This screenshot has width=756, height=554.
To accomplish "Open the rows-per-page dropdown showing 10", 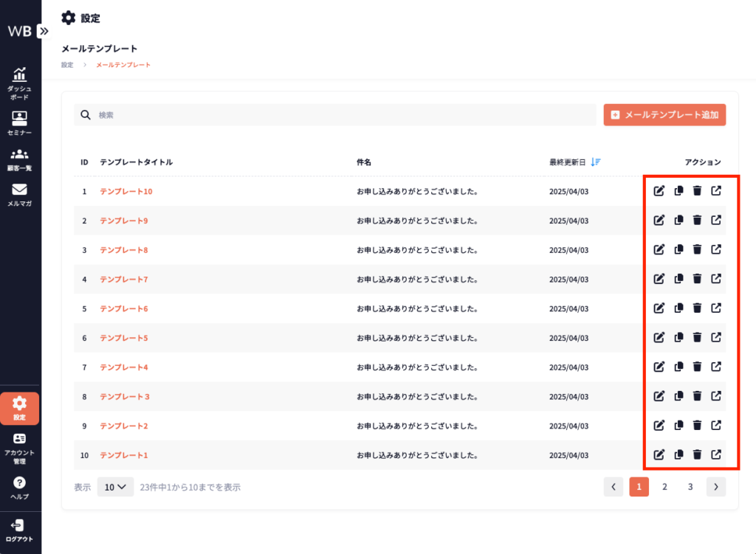I will 115,487.
